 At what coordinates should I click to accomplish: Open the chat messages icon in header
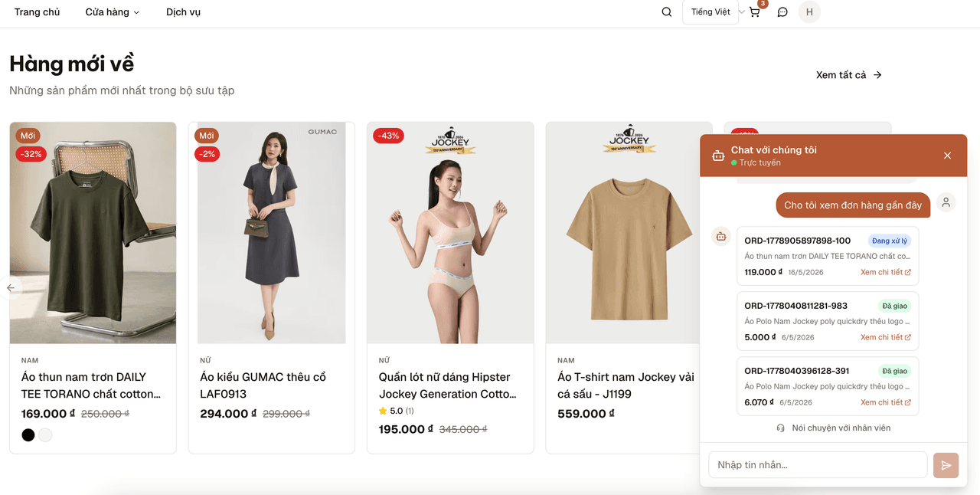782,12
